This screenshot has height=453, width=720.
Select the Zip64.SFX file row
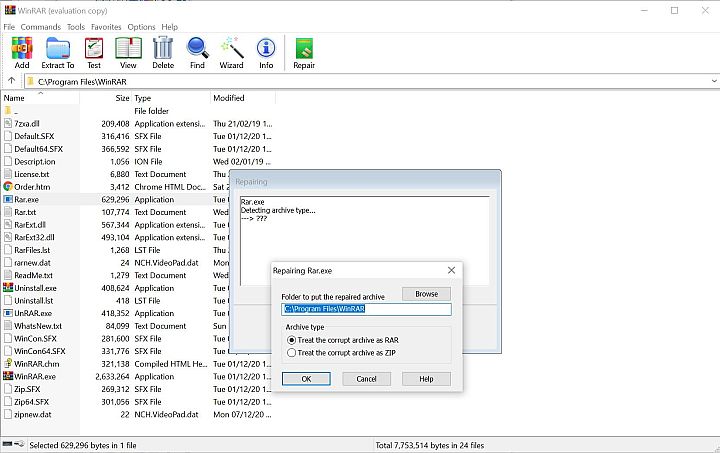point(138,402)
